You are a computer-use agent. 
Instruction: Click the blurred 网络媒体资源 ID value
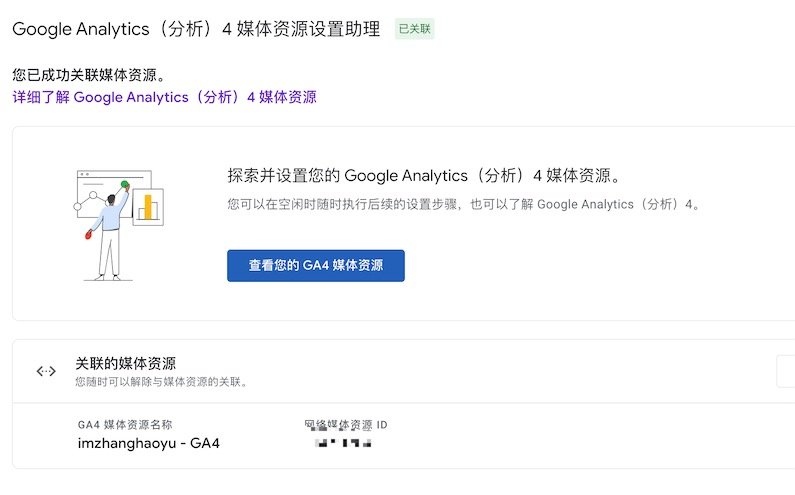pos(343,442)
